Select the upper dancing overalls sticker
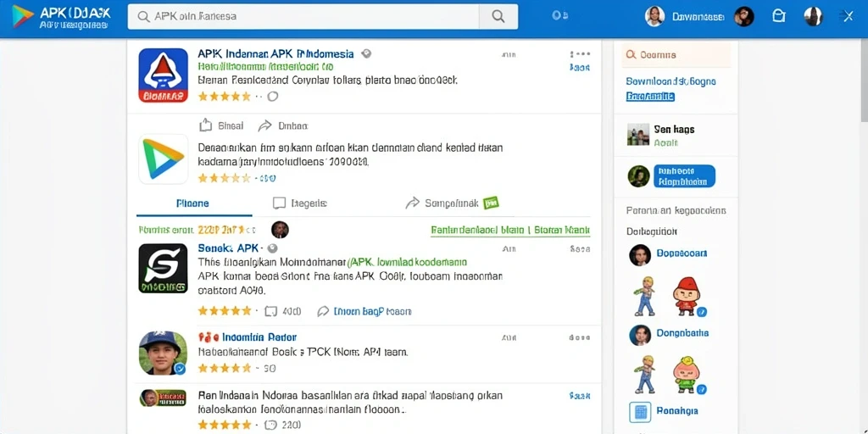 (x=644, y=296)
